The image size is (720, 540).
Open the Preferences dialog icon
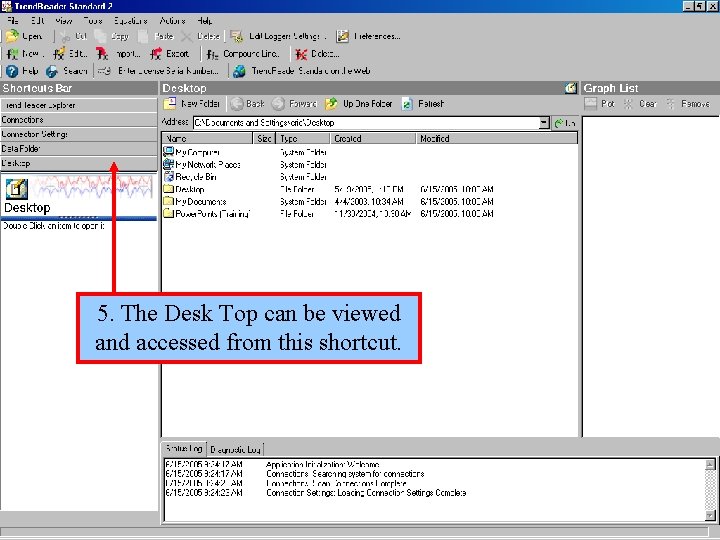pos(343,36)
